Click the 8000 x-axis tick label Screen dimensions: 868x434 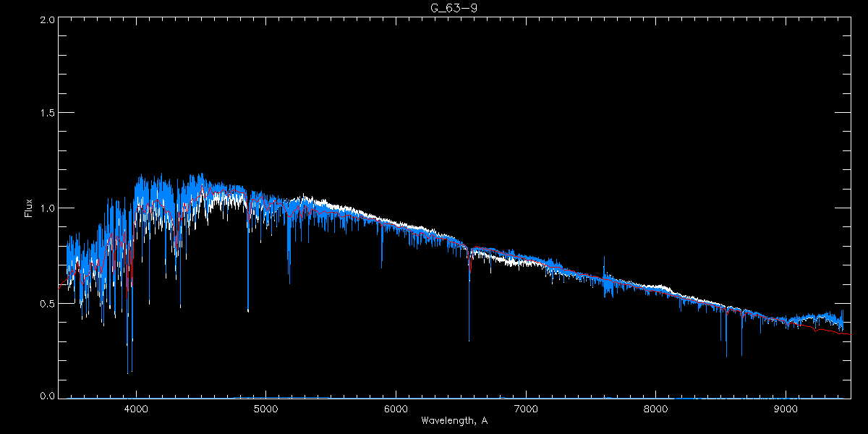(x=656, y=409)
